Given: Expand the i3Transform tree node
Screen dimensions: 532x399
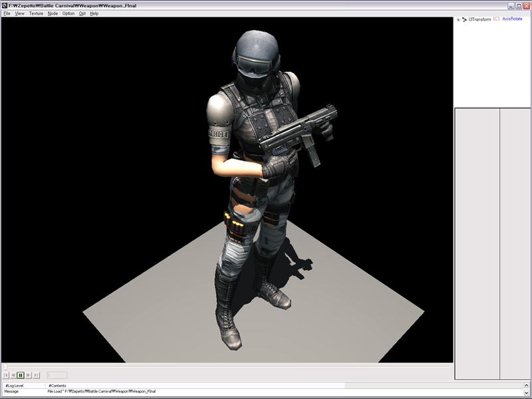Looking at the screenshot, I should pyautogui.click(x=458, y=19).
